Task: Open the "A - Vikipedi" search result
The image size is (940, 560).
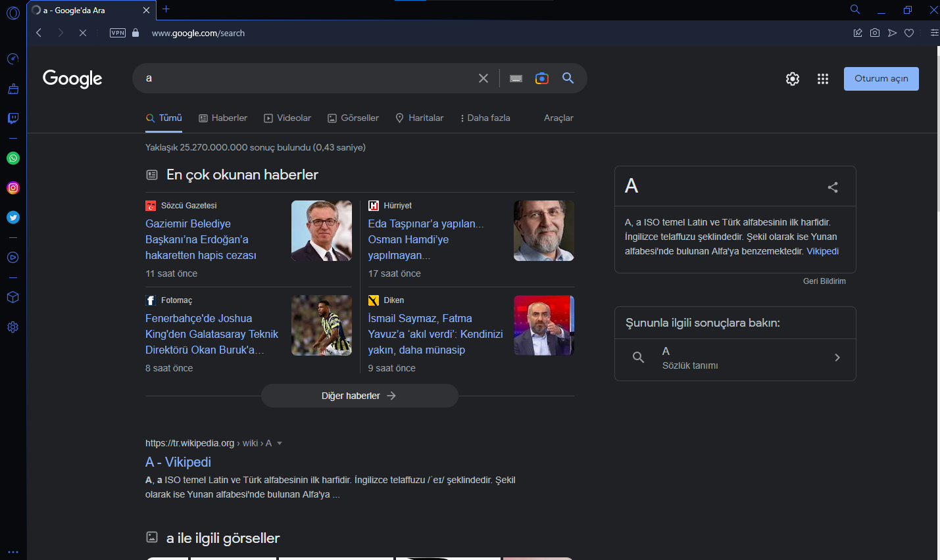Action: coord(178,462)
